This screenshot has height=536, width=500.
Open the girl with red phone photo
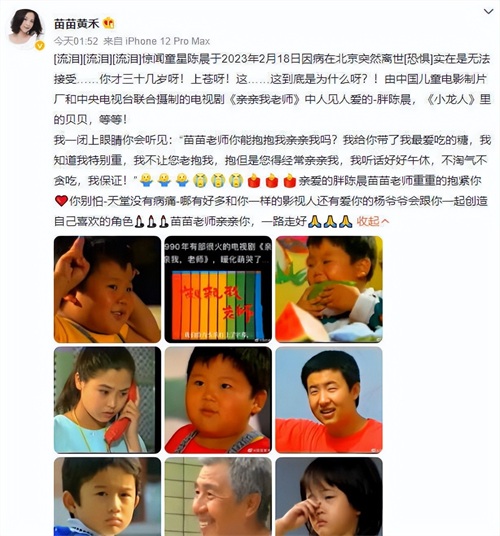pos(107,400)
